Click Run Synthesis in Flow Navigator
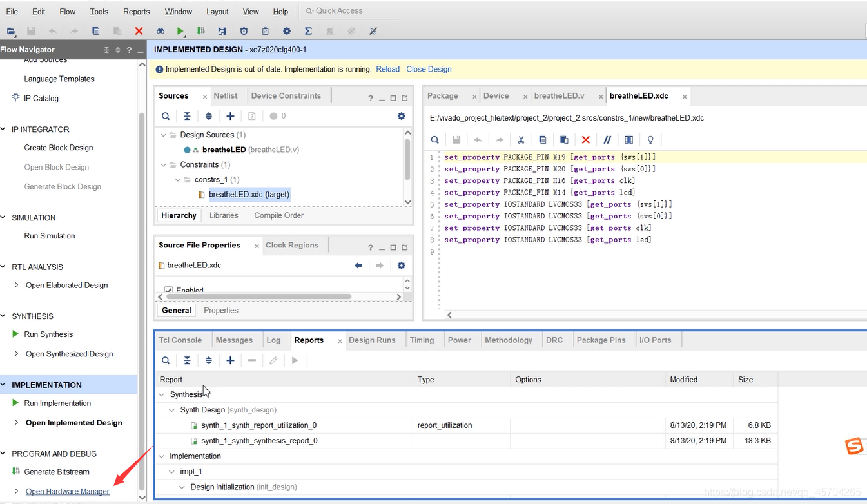867x504 pixels. (48, 334)
